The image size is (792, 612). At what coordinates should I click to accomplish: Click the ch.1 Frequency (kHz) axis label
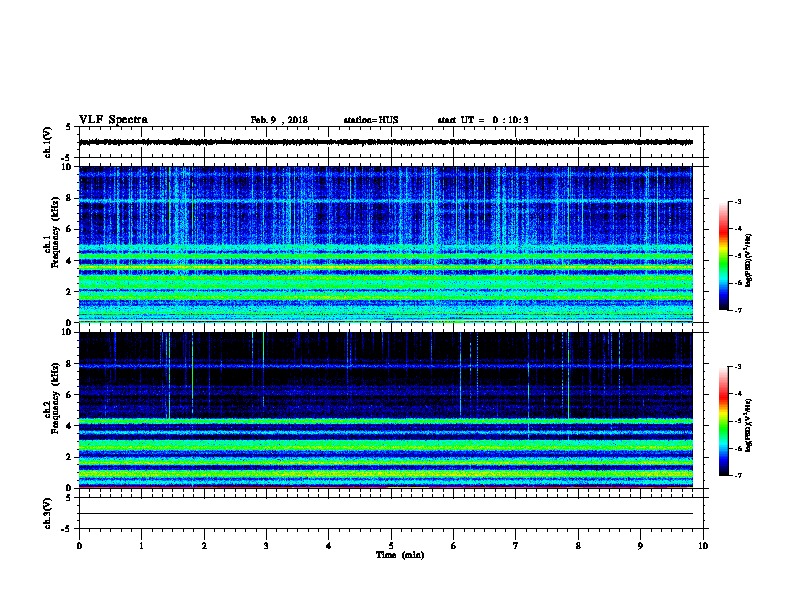click(x=52, y=232)
